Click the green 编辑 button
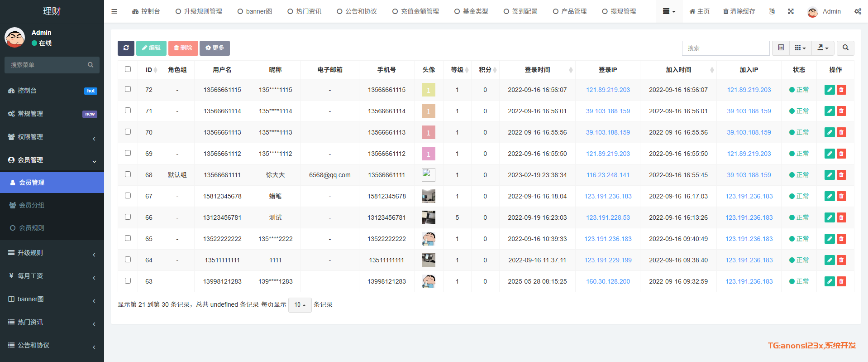The image size is (868, 362). click(151, 48)
